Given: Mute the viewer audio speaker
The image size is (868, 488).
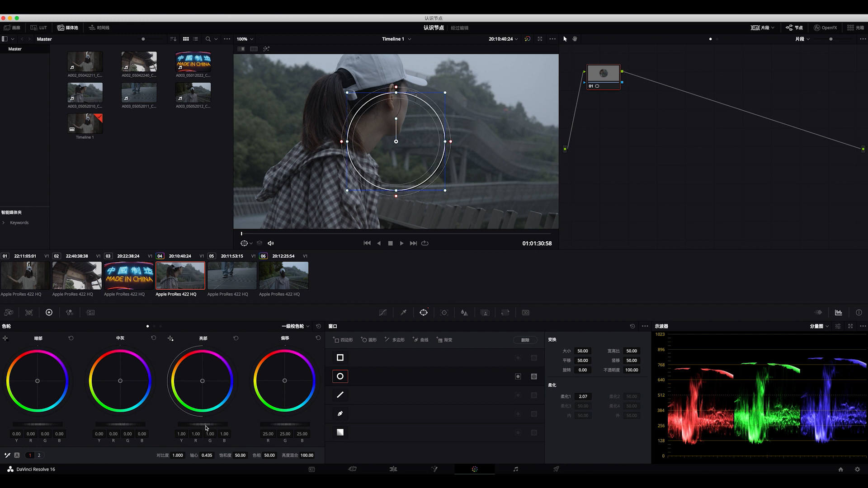Looking at the screenshot, I should click(x=271, y=243).
